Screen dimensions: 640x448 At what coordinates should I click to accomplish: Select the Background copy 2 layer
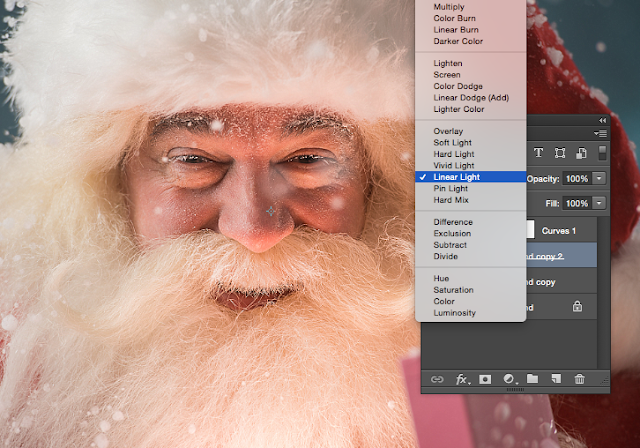(x=561, y=256)
